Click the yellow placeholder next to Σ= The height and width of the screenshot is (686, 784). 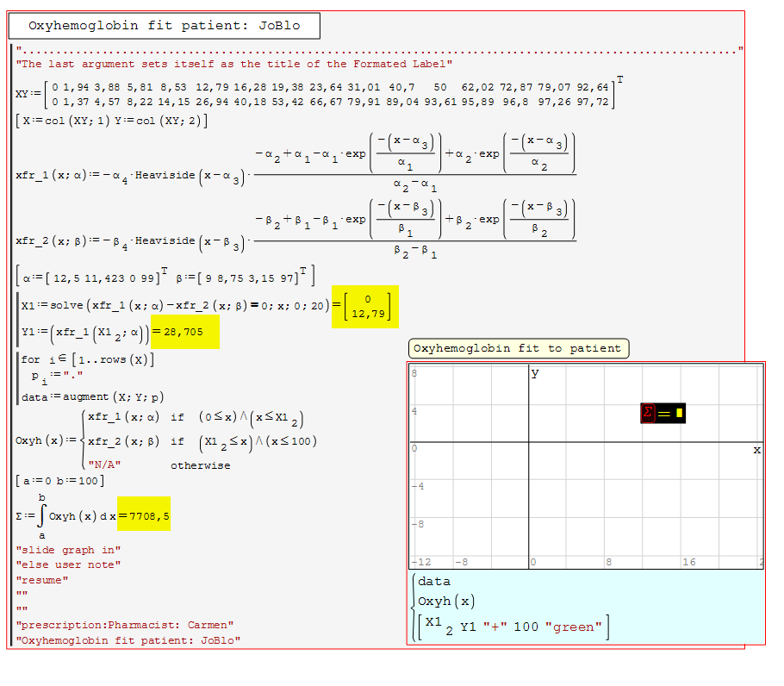coord(679,414)
